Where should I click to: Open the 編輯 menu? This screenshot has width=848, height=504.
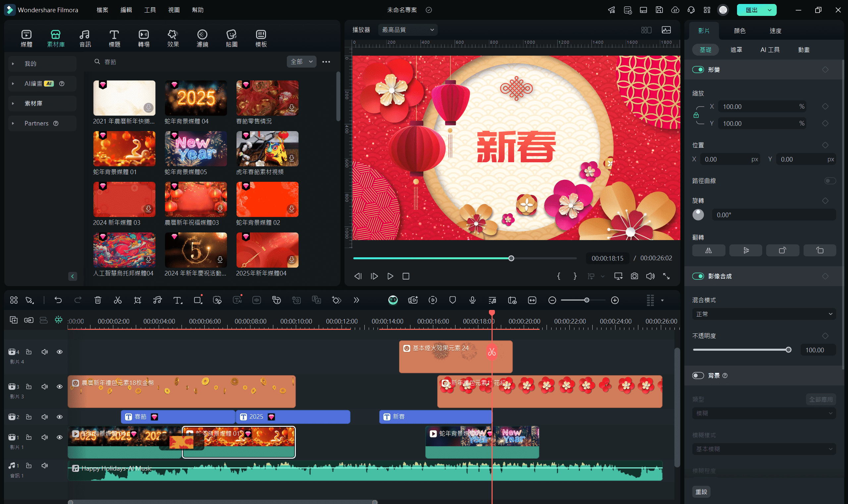pyautogui.click(x=126, y=10)
